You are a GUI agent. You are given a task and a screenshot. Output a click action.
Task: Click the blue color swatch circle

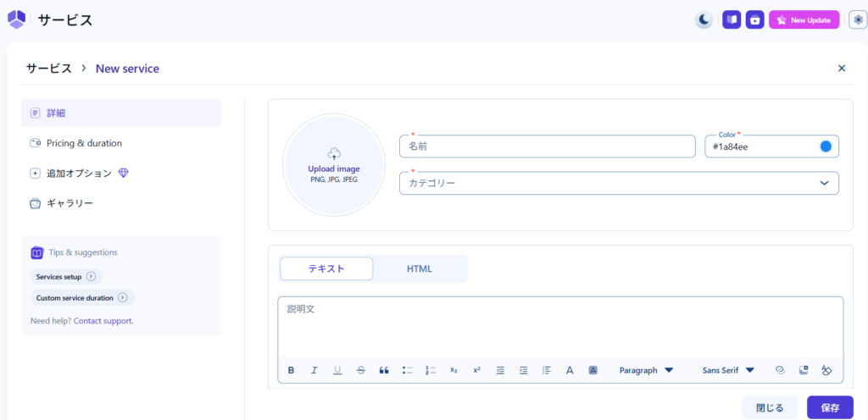[x=826, y=146]
